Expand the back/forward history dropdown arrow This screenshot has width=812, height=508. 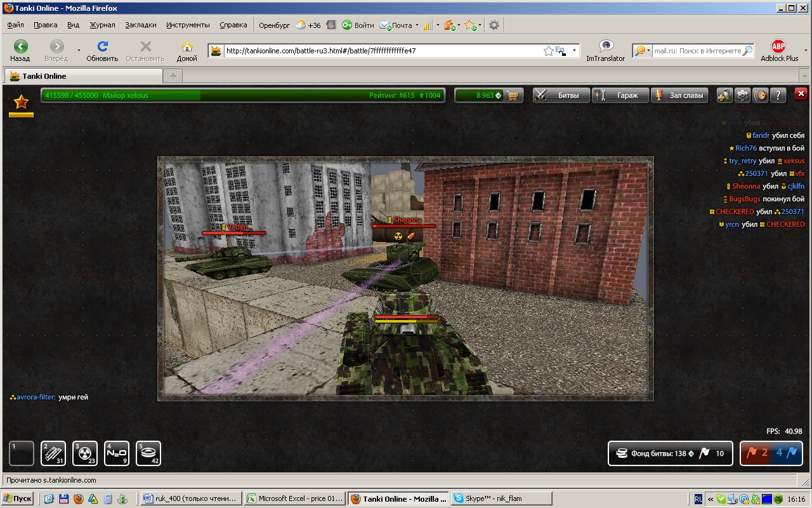(x=79, y=50)
